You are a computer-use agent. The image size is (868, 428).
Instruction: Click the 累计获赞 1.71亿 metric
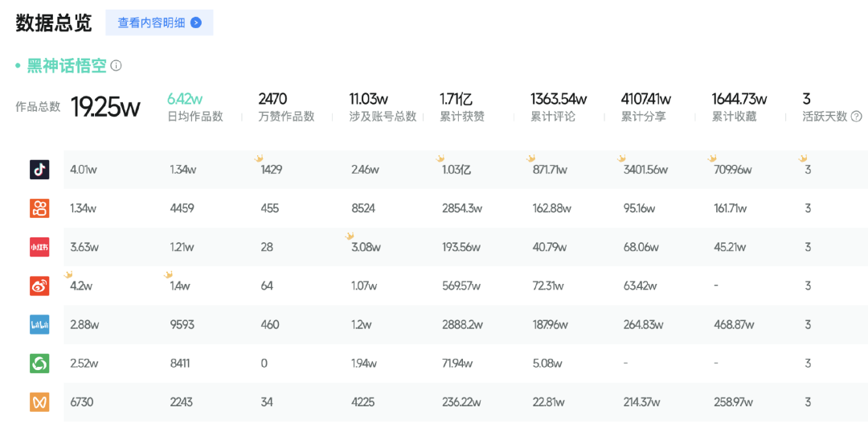pos(462,107)
